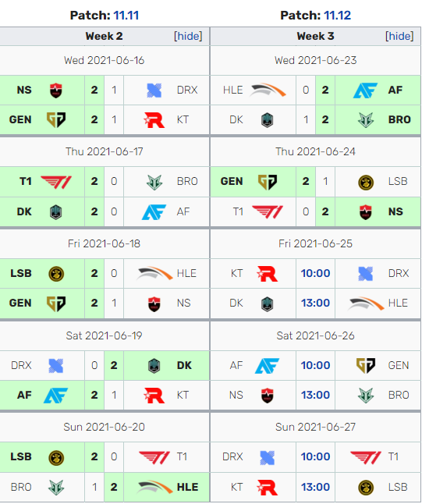Hide the Week 3 schedule
The width and height of the screenshot is (422, 504).
[x=399, y=36]
